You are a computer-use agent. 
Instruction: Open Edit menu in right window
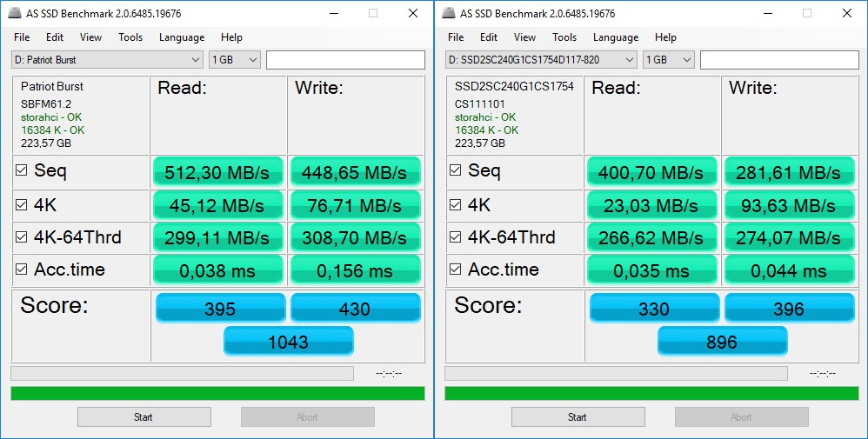(489, 37)
